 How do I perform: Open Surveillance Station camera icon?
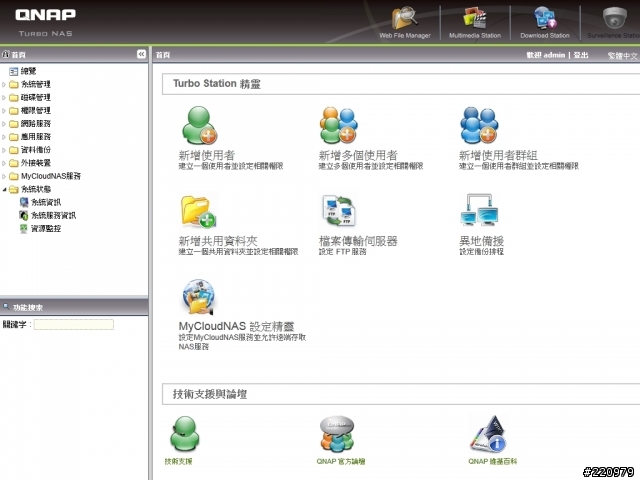pyautogui.click(x=615, y=18)
